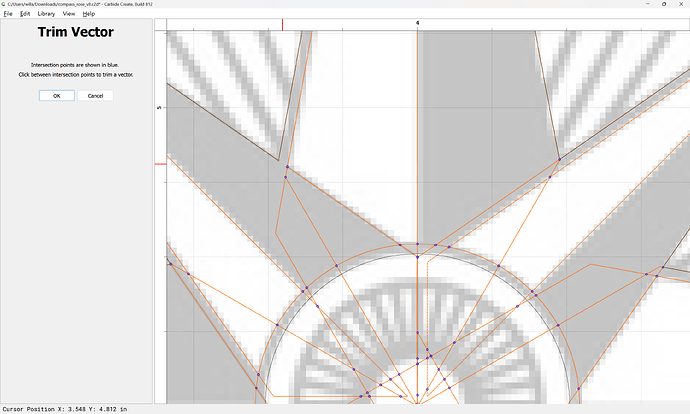The height and width of the screenshot is (414, 690).
Task: Open the Library menu
Action: 46,14
